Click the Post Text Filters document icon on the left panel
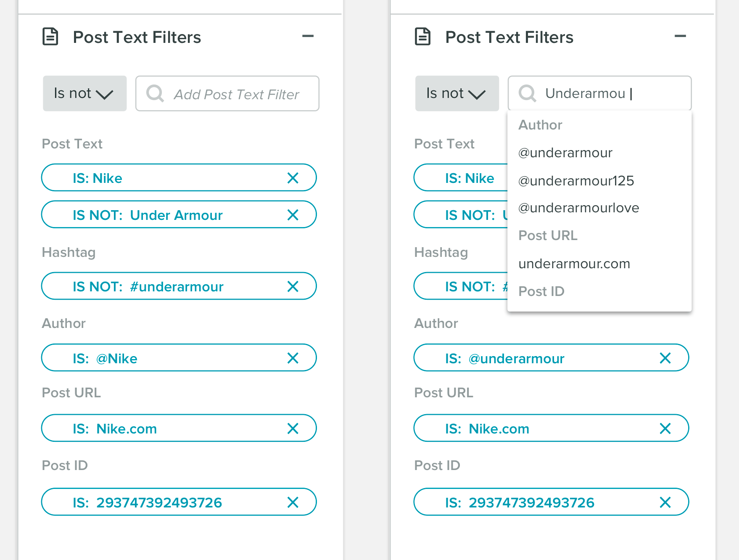Screen dimensions: 739x560 coord(50,37)
